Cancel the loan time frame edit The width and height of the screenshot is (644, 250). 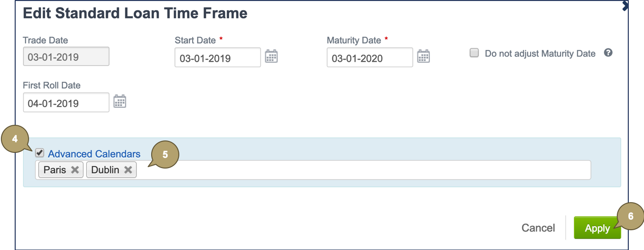click(x=538, y=228)
